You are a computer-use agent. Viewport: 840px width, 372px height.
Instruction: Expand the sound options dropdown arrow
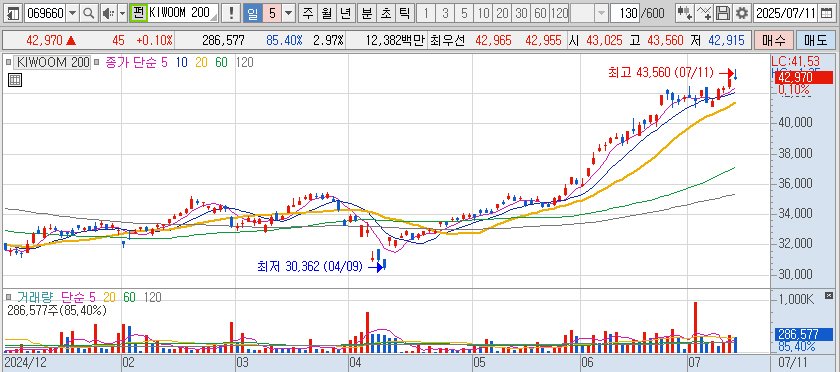coord(123,12)
